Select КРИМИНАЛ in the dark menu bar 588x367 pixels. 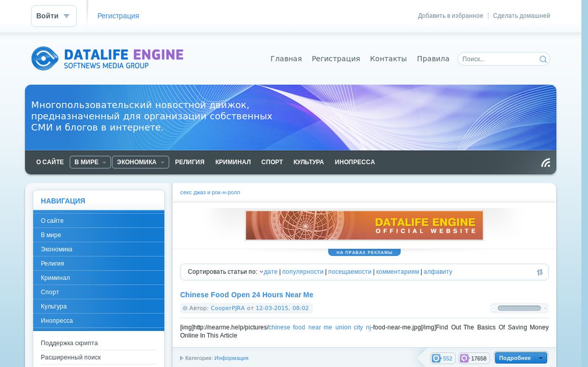click(x=233, y=162)
